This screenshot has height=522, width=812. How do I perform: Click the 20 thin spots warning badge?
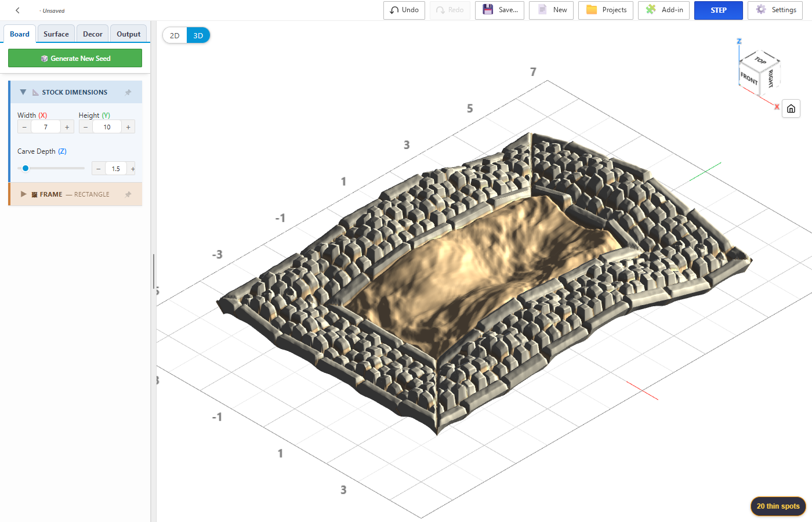point(778,506)
